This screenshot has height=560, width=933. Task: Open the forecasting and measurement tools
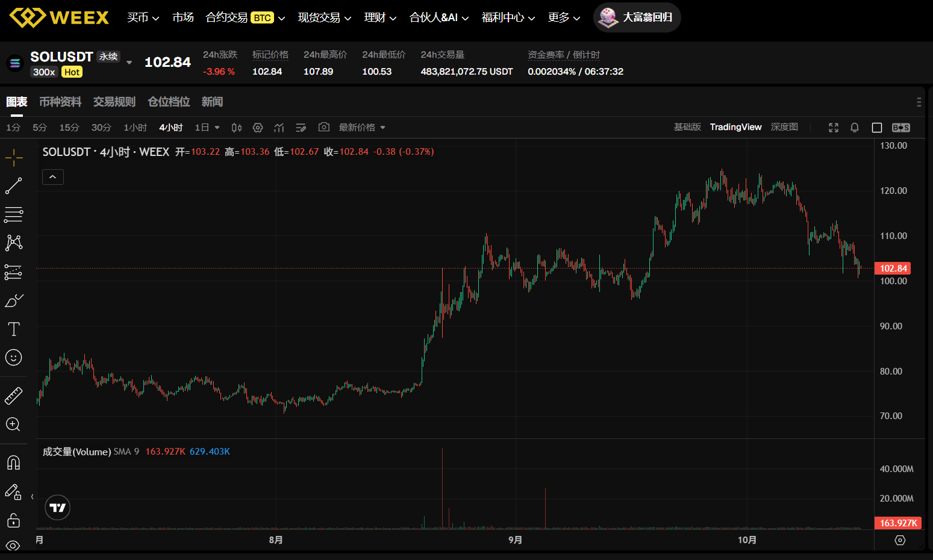point(14,272)
